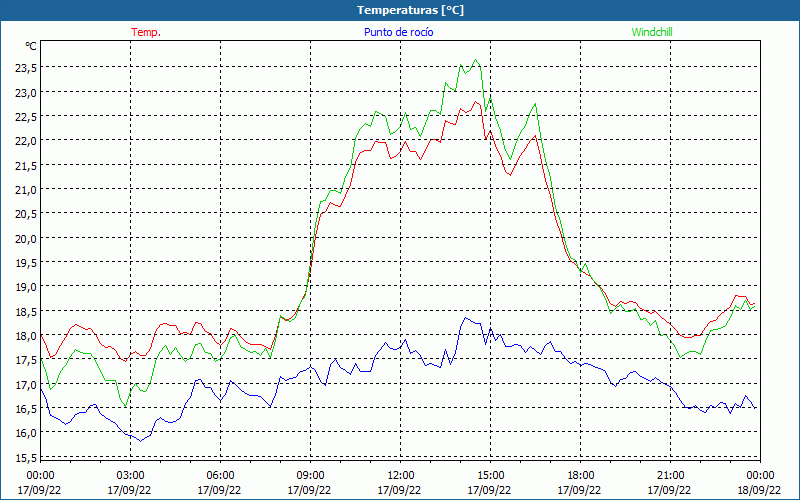Click the 21,0 y-axis value
The height and width of the screenshot is (500, 800).
pyautogui.click(x=26, y=191)
